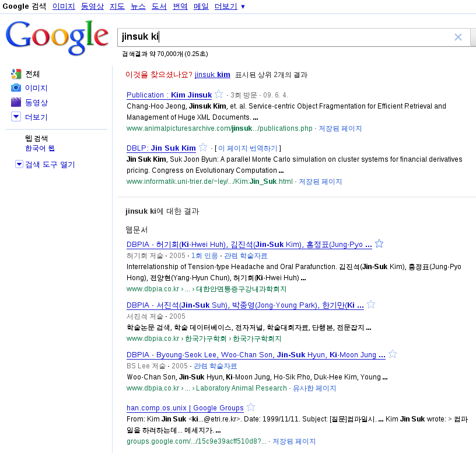Star the DBPIA 서진석 (Jin-Suk Suh) result
The width and height of the screenshot is (476, 453).
click(370, 304)
